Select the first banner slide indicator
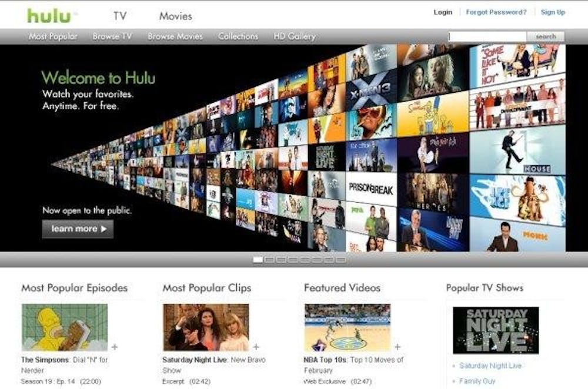588x389 pixels. (258, 260)
